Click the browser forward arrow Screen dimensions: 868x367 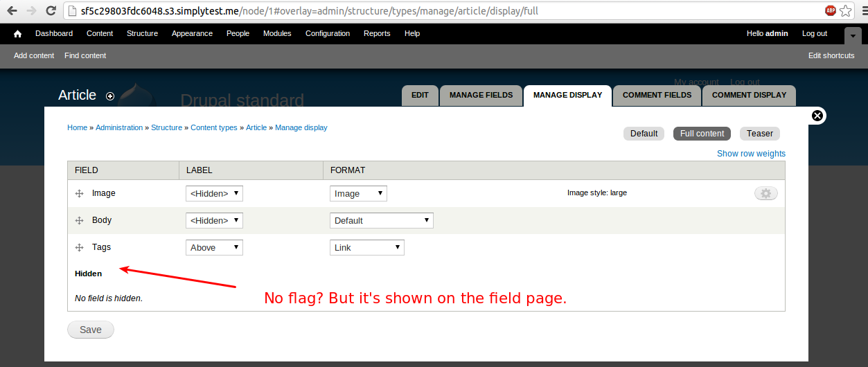click(31, 11)
